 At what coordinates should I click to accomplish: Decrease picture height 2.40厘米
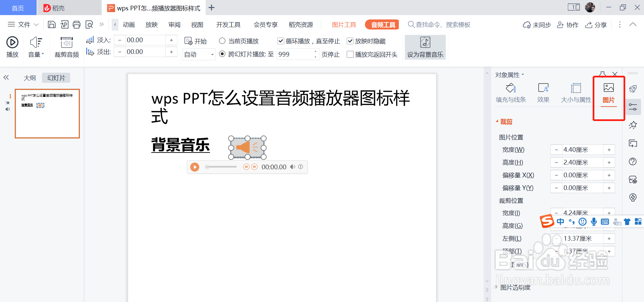tap(556, 163)
